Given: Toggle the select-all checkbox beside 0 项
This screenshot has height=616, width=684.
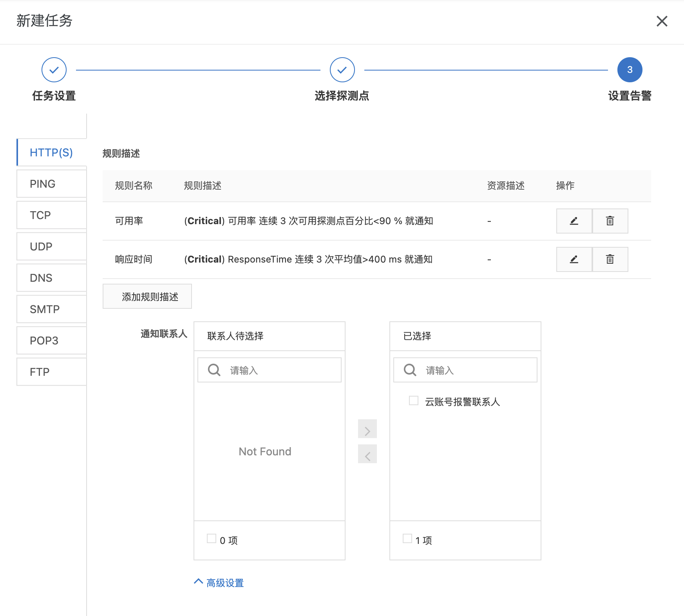Looking at the screenshot, I should click(x=212, y=539).
